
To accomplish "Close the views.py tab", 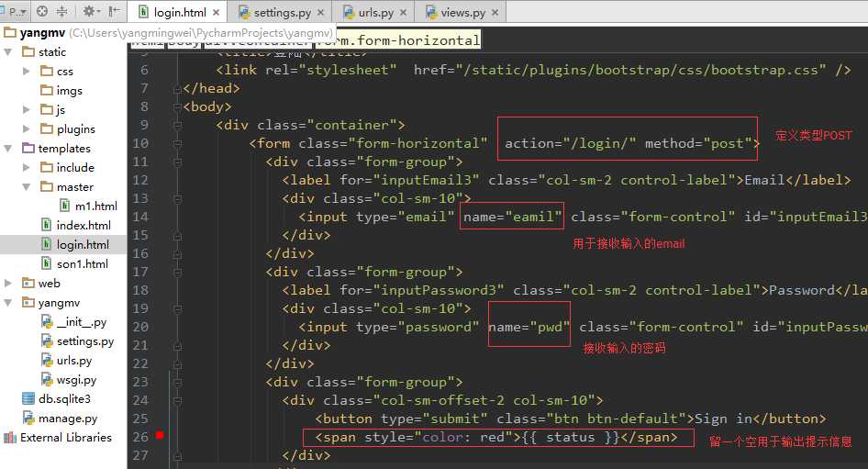I will [x=495, y=12].
